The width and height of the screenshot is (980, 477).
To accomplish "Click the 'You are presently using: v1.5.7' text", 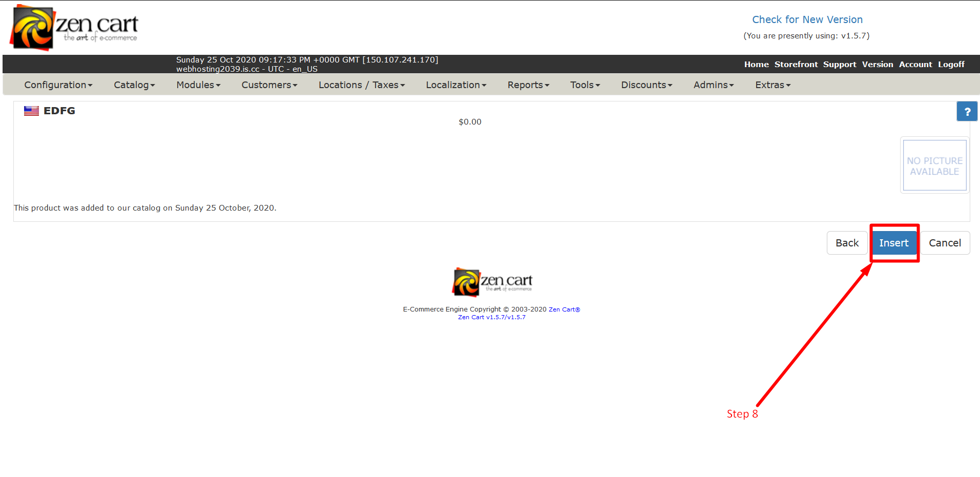I will [x=806, y=36].
